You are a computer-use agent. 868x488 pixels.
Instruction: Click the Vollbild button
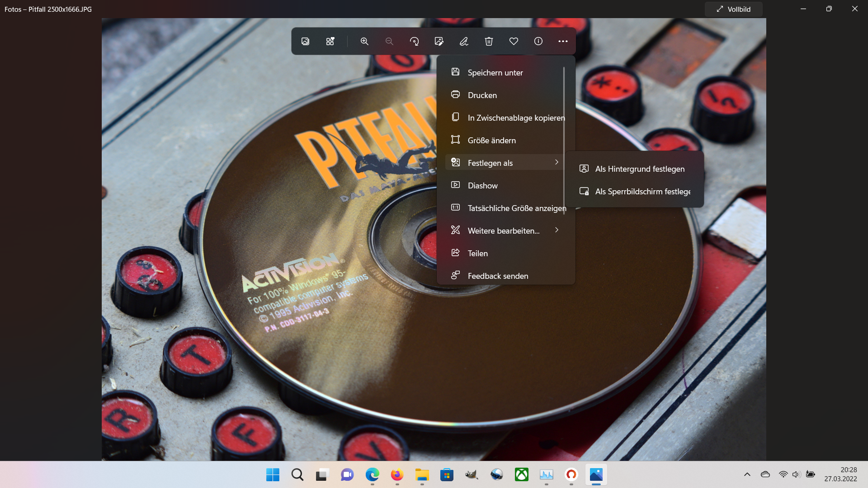coord(733,9)
